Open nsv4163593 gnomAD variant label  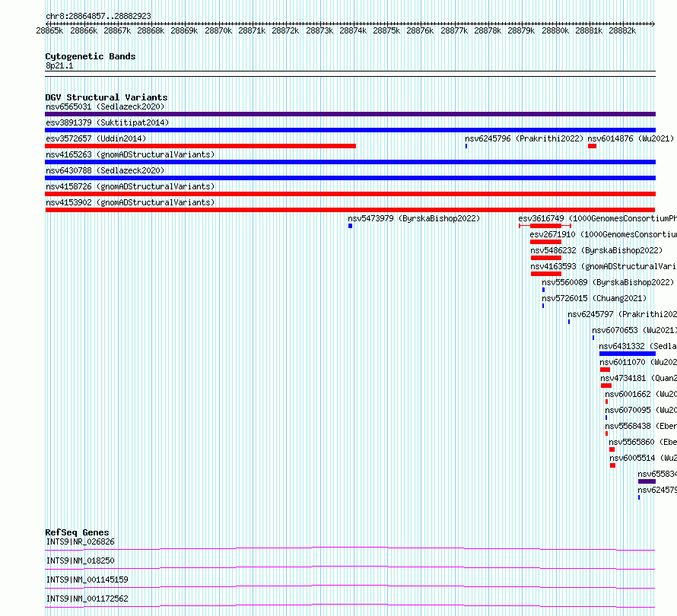point(603,266)
